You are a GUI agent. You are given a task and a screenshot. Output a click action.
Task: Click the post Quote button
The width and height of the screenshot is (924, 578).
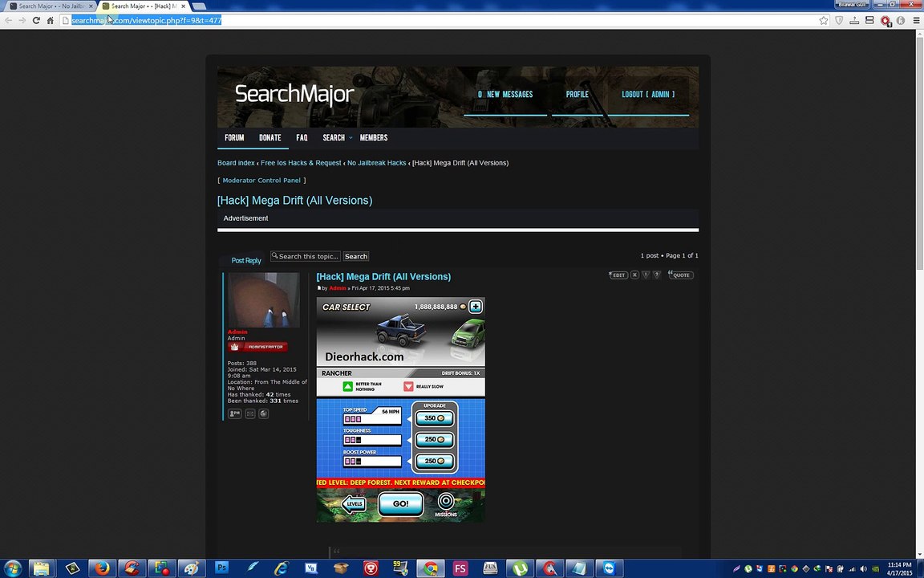[x=680, y=275]
